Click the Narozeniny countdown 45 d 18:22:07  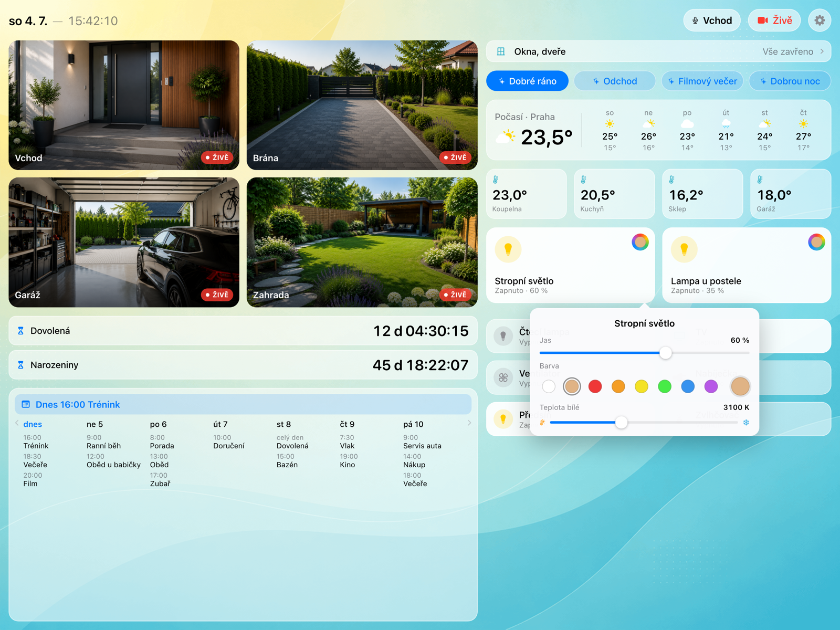[421, 365]
